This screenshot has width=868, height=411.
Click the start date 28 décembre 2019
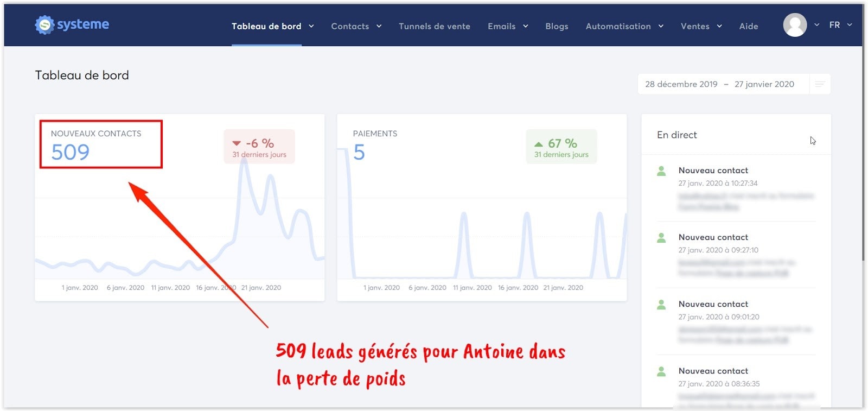pyautogui.click(x=681, y=84)
